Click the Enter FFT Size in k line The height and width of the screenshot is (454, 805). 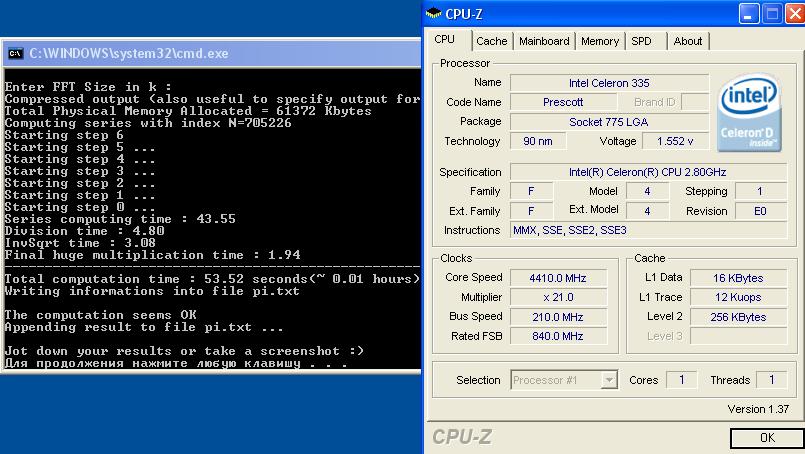pyautogui.click(x=88, y=87)
